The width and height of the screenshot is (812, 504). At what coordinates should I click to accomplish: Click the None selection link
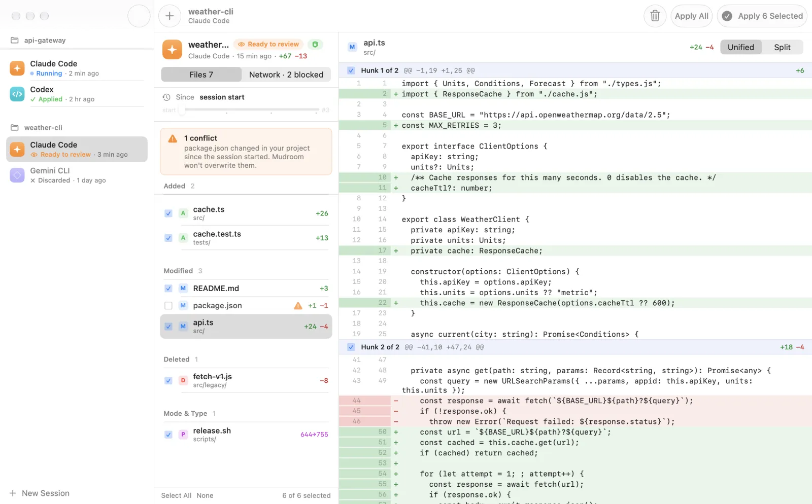[x=205, y=495]
